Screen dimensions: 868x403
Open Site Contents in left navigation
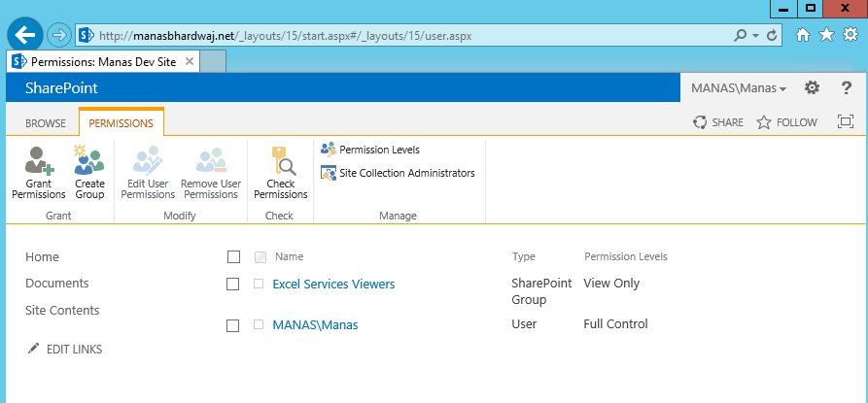(62, 310)
